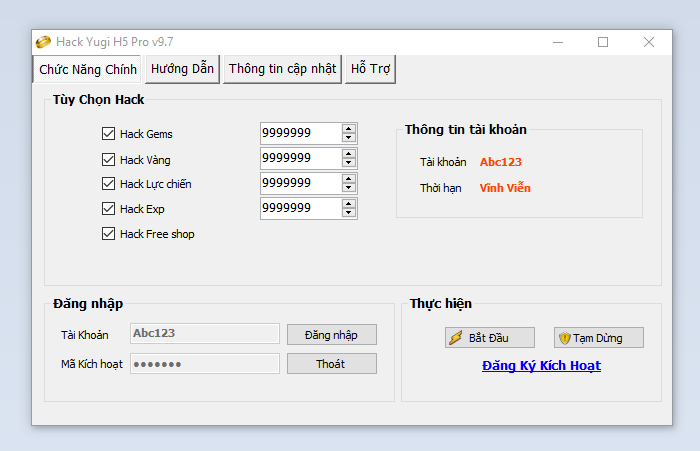Screen dimensions: 700x451
Task: Click the Bắt Đầu button with pencil icon
Action: click(490, 338)
